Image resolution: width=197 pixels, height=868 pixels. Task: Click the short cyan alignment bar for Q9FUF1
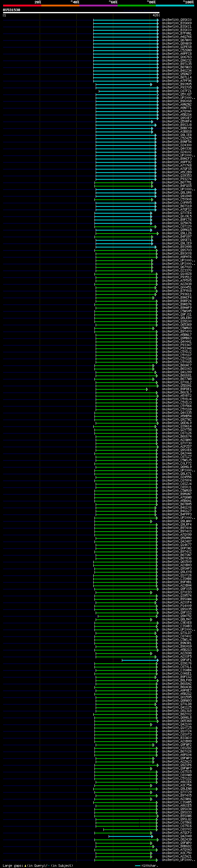[140, 660]
